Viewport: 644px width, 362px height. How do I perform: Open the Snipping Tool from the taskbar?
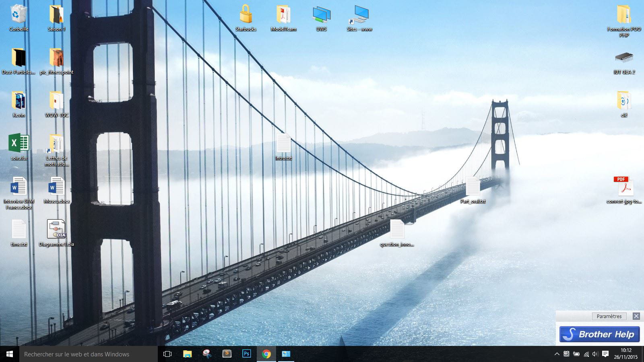207,354
